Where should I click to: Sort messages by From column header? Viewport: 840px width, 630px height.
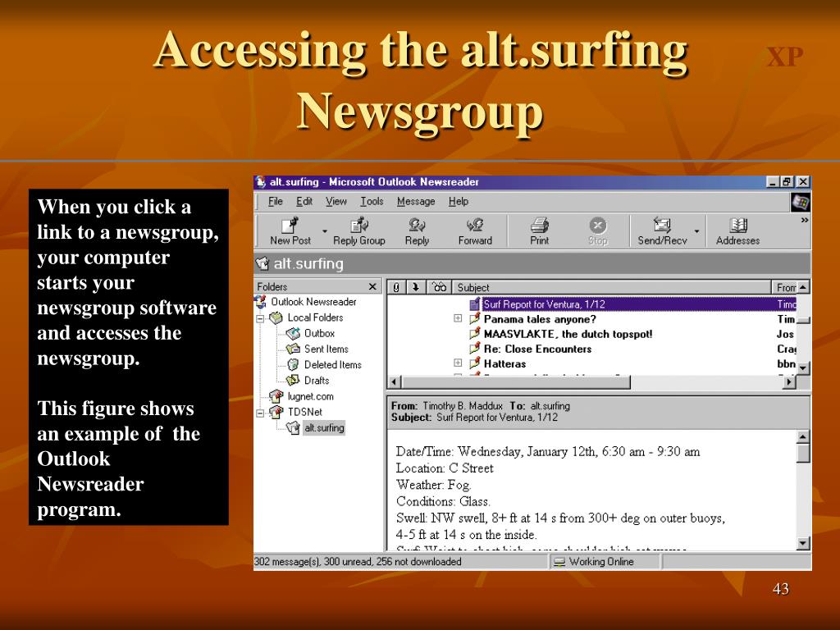pyautogui.click(x=785, y=287)
